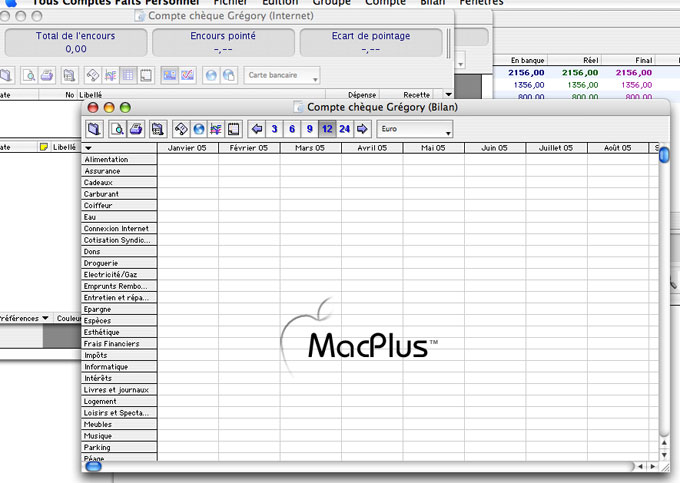This screenshot has height=483, width=680.
Task: Select the Carburant category row
Action: click(x=119, y=194)
